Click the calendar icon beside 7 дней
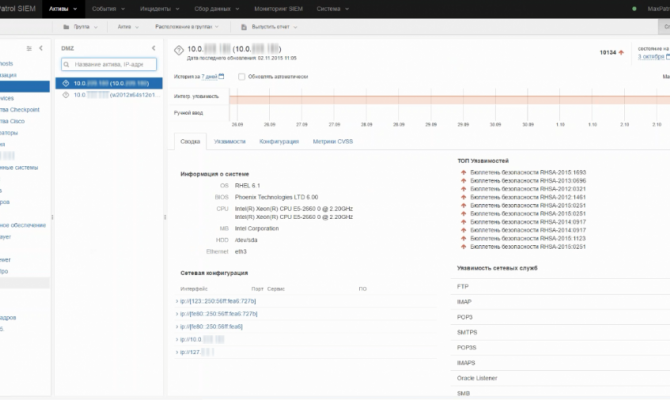670x400 pixels. tap(221, 76)
